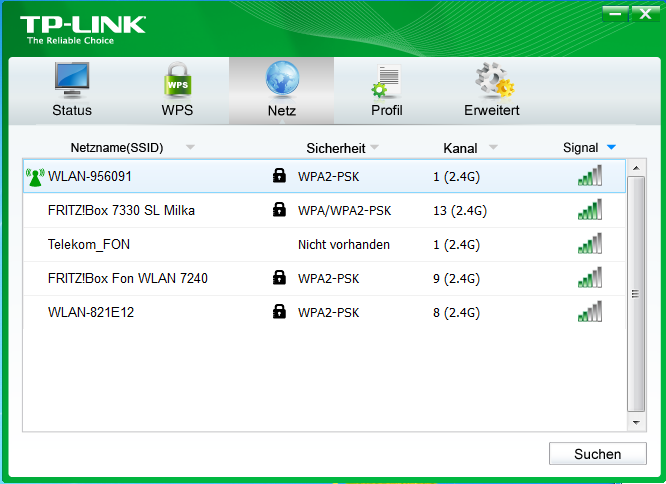This screenshot has height=484, width=666.
Task: Switch to the Netz tab label
Action: 282,111
